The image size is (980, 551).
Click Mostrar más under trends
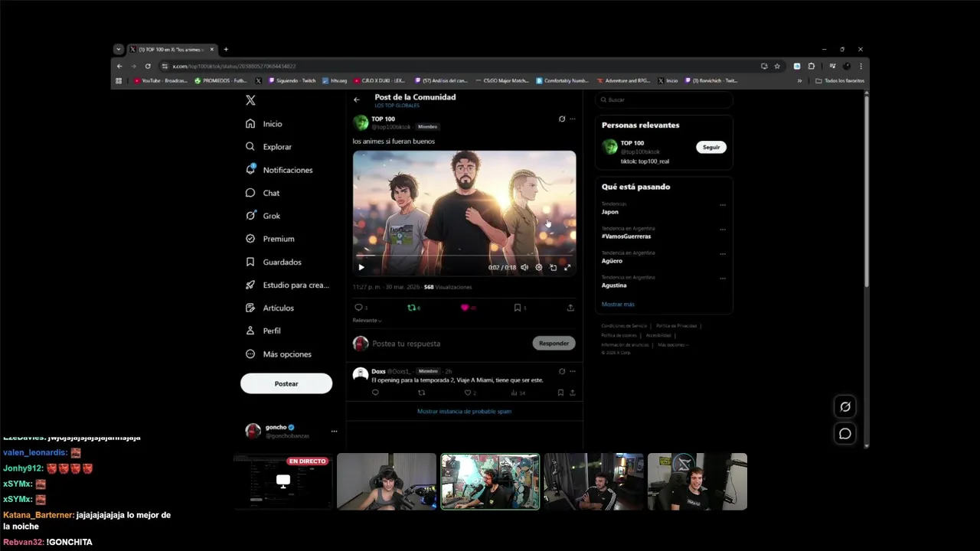[x=618, y=305]
